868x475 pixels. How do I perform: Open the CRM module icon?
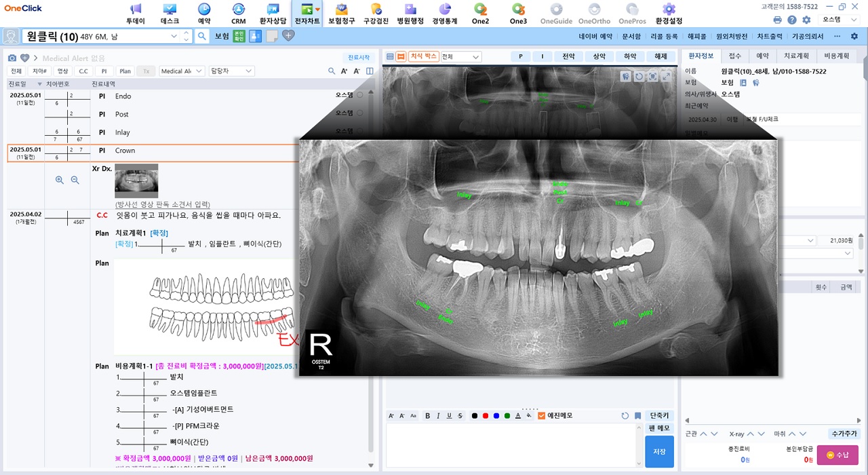tap(238, 14)
